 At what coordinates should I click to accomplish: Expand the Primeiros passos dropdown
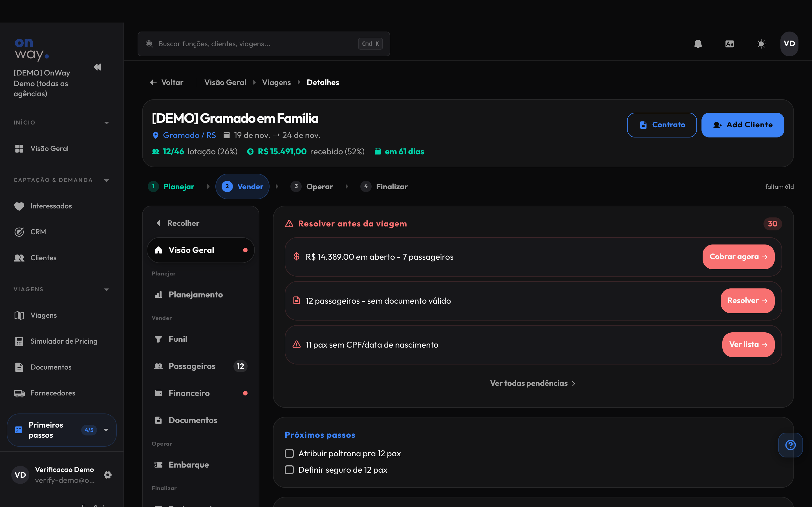106,430
